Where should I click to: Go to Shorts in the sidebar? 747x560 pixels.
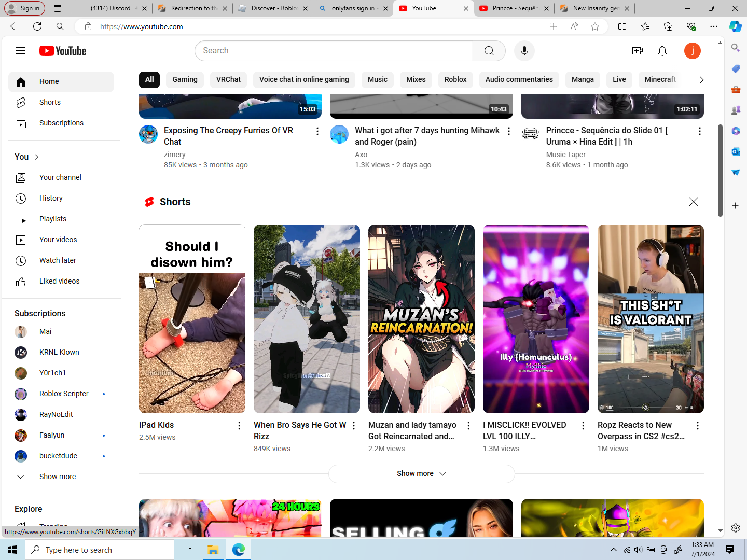(x=61, y=103)
